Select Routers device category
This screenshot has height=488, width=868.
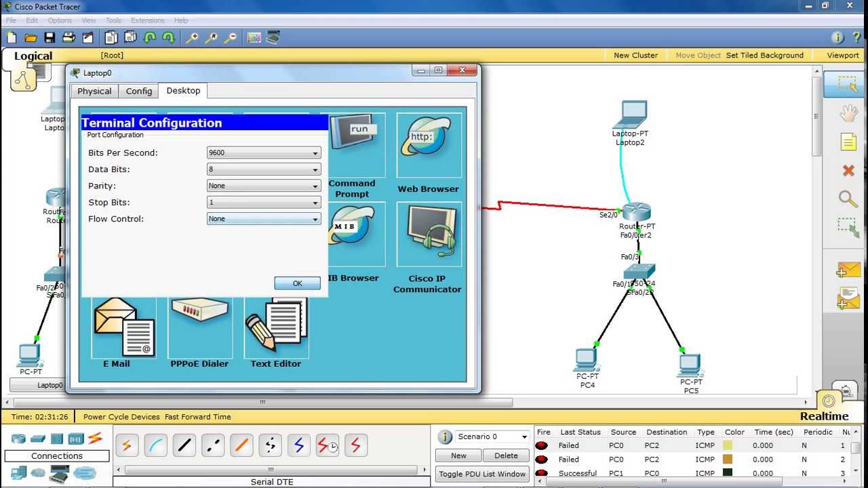pos(18,439)
